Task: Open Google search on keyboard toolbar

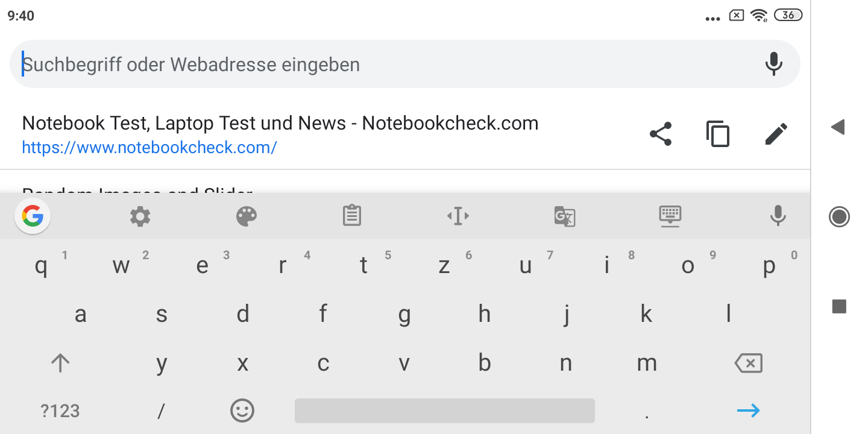Action: coord(33,216)
